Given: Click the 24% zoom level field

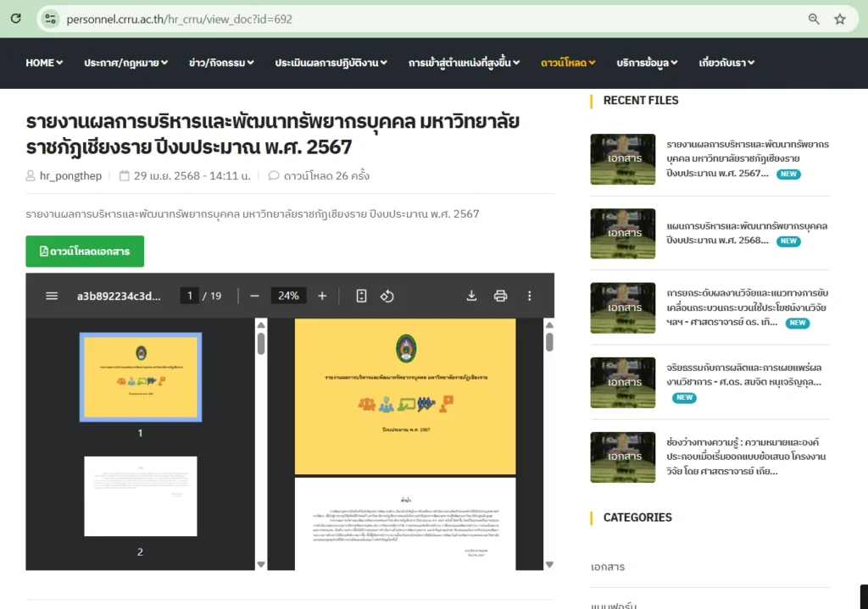Looking at the screenshot, I should 288,296.
